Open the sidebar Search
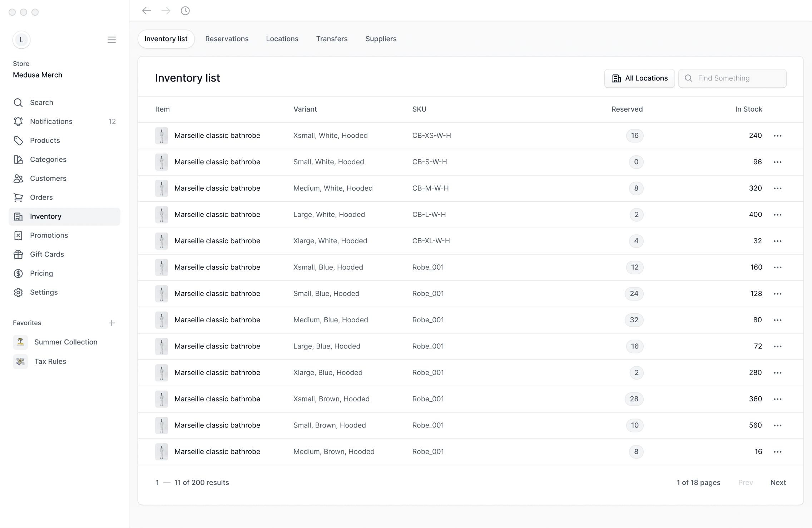This screenshot has height=528, width=812. point(41,102)
